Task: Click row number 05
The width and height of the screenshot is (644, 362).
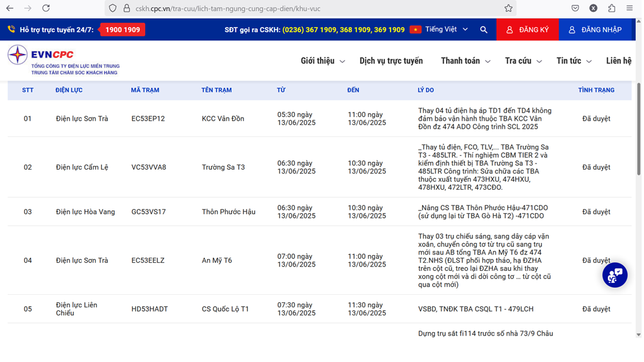Action: (28, 309)
